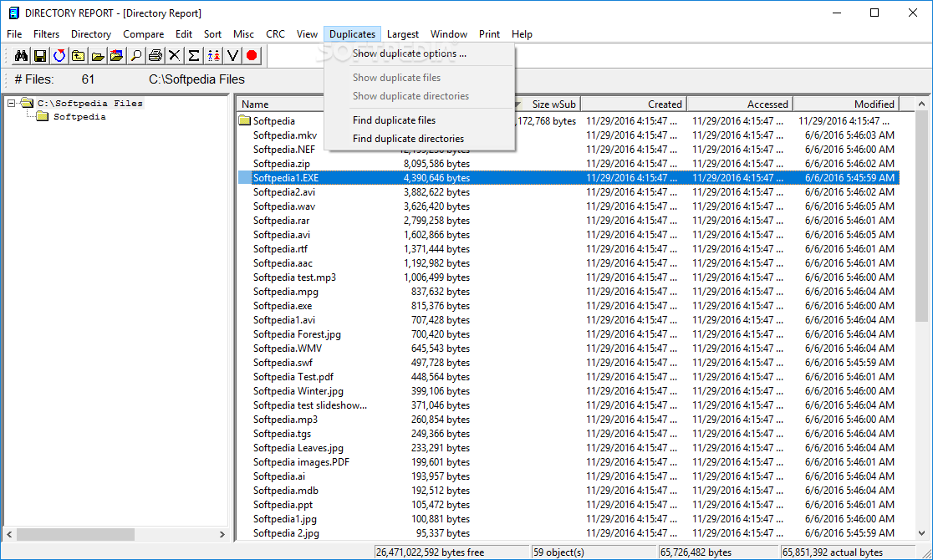
Task: Select the Find binoculars tool
Action: point(22,55)
